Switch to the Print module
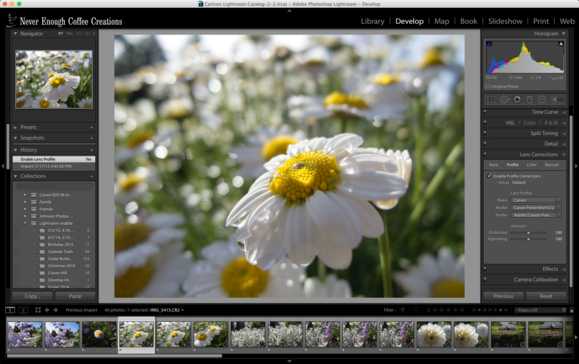The height and width of the screenshot is (364, 579). click(541, 21)
